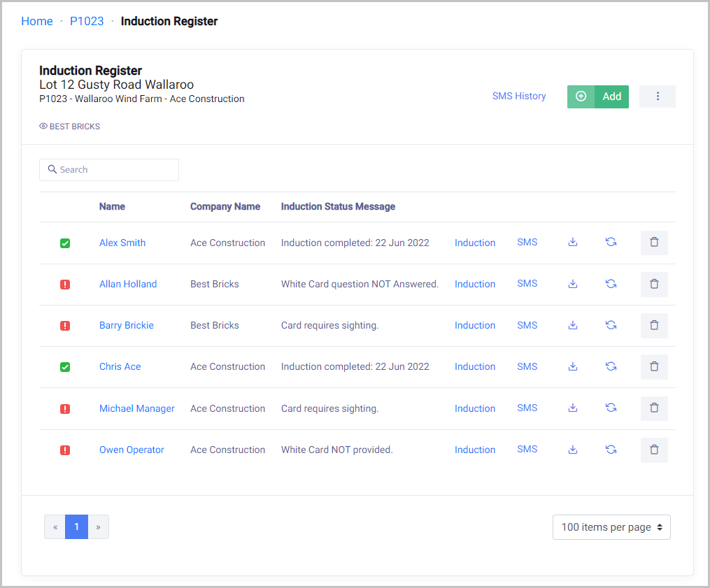Click the green check status for Alex Smith

coord(65,243)
